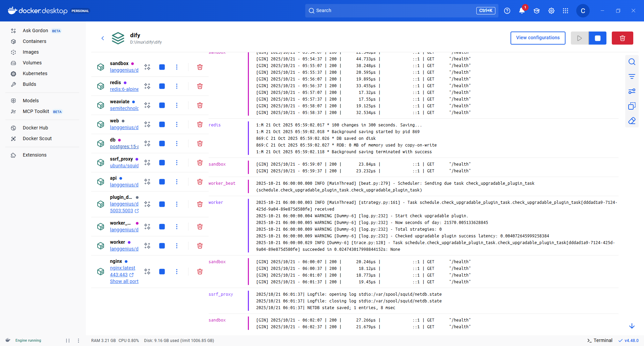Open the log filter icon
The image size is (644, 346).
click(632, 77)
